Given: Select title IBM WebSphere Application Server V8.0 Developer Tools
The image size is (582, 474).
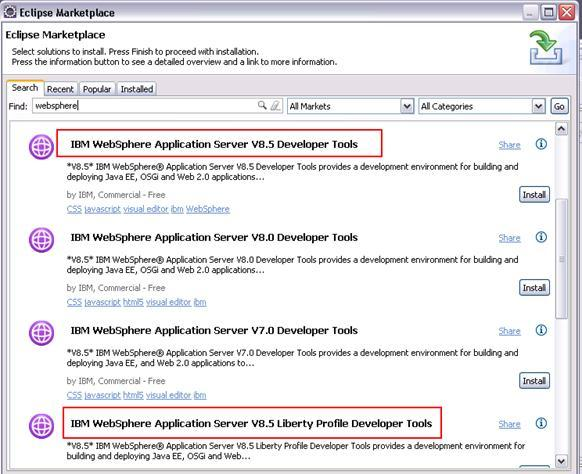Looking at the screenshot, I should [214, 237].
